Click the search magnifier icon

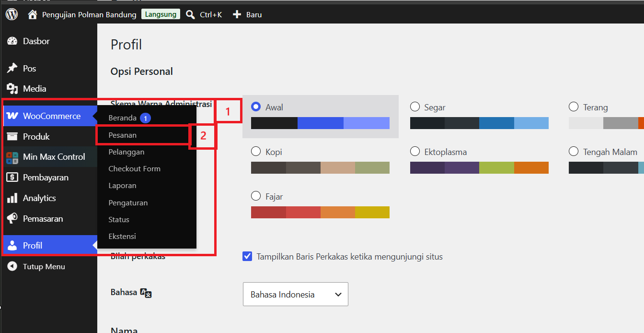(x=190, y=14)
